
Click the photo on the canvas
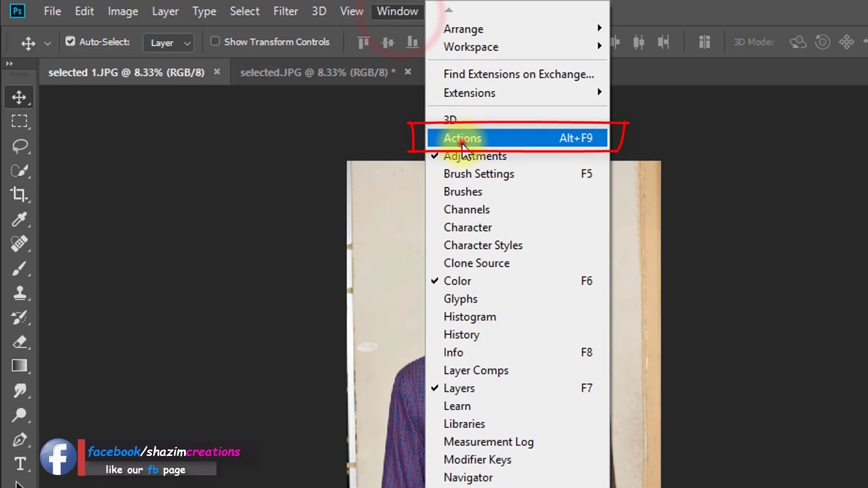click(x=386, y=324)
